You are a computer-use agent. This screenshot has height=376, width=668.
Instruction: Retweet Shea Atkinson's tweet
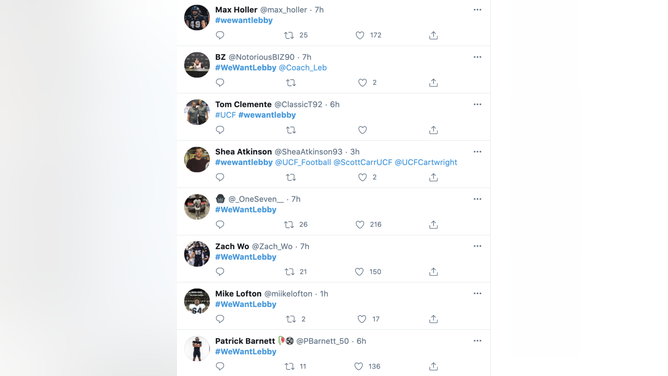tap(291, 177)
